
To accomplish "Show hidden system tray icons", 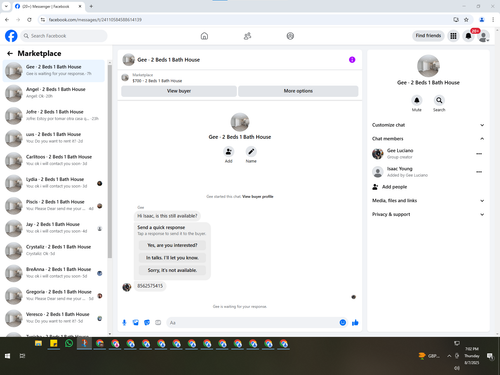I will pos(449,356).
